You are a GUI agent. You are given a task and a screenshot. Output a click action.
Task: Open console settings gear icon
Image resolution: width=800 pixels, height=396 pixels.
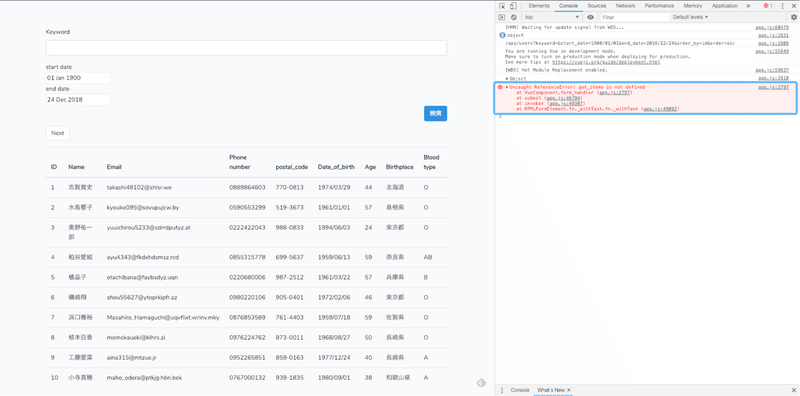[x=793, y=17]
